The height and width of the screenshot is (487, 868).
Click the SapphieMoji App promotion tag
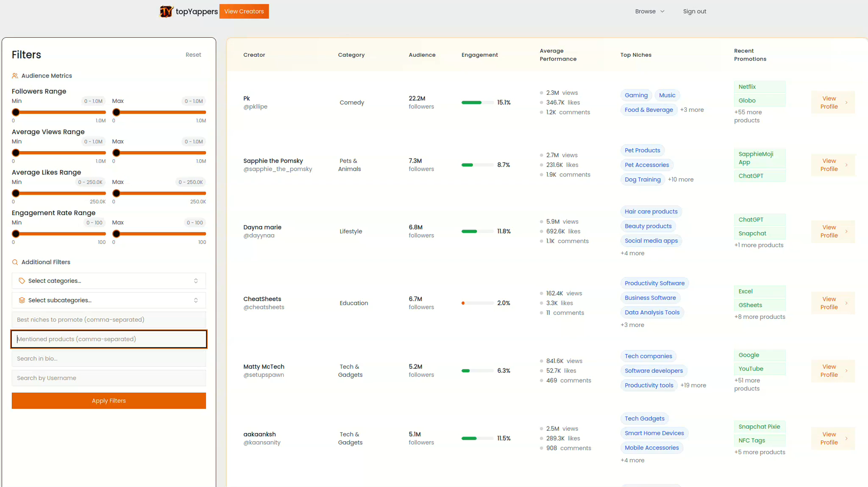click(759, 158)
